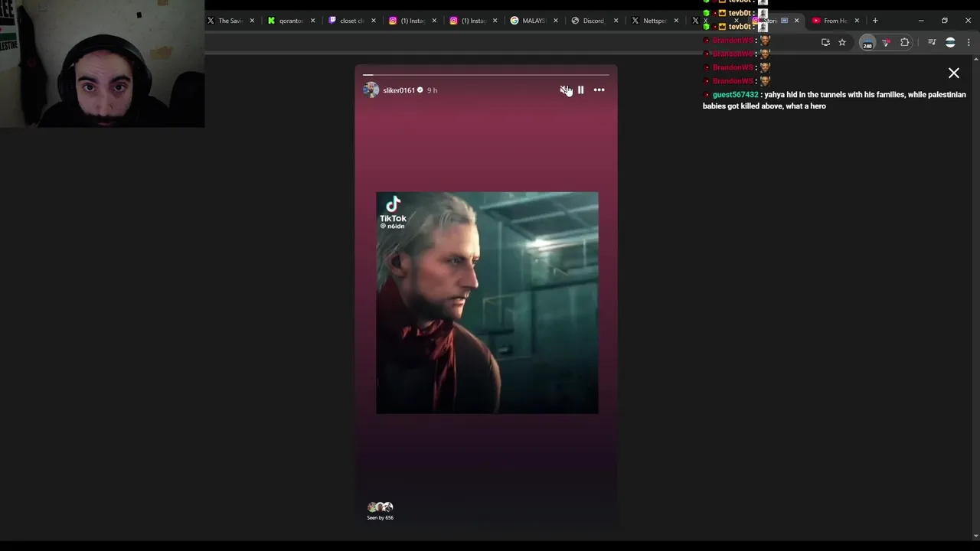Open the browser profile avatar

tap(950, 42)
